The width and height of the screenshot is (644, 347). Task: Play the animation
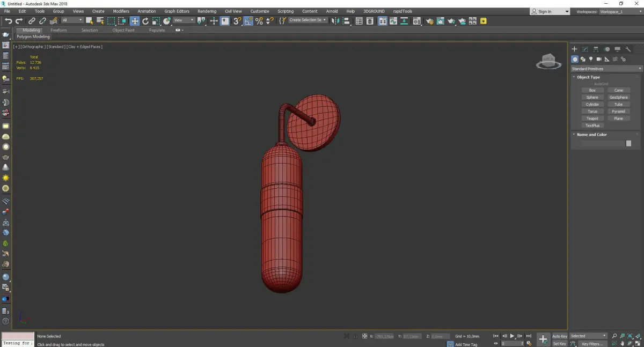(512, 336)
